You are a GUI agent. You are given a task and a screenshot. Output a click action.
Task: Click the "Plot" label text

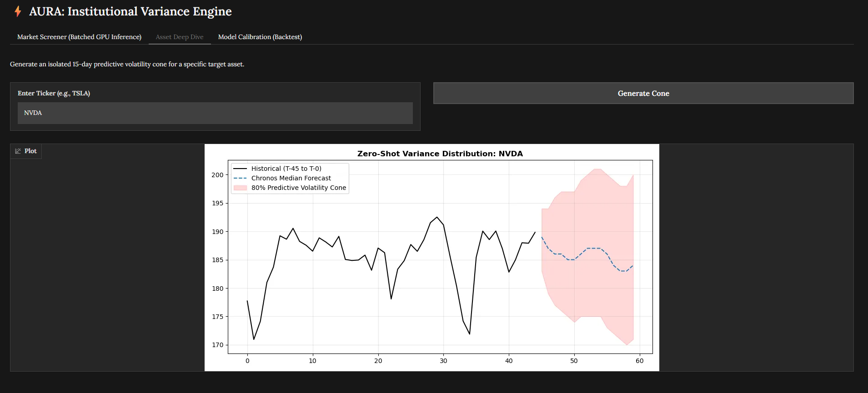click(x=30, y=151)
